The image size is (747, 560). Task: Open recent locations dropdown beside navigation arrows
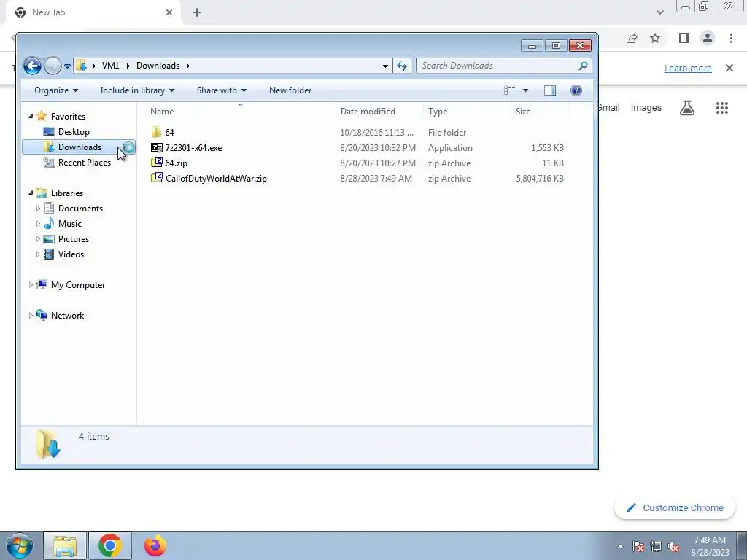67,66
